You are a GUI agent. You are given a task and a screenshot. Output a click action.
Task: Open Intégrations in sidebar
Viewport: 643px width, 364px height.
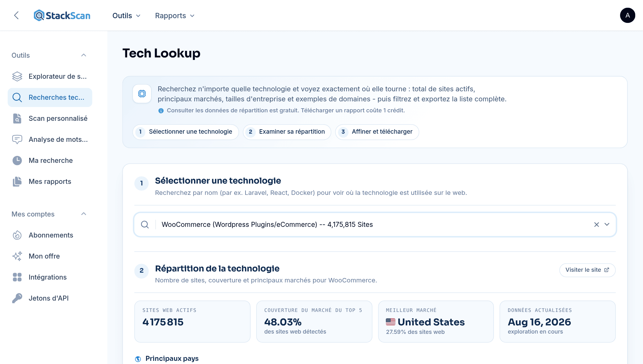tap(50, 277)
